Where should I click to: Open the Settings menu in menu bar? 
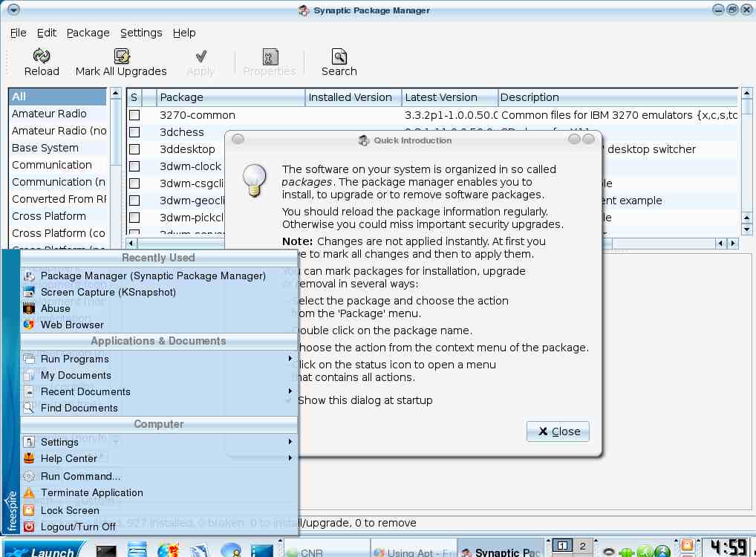(x=141, y=33)
